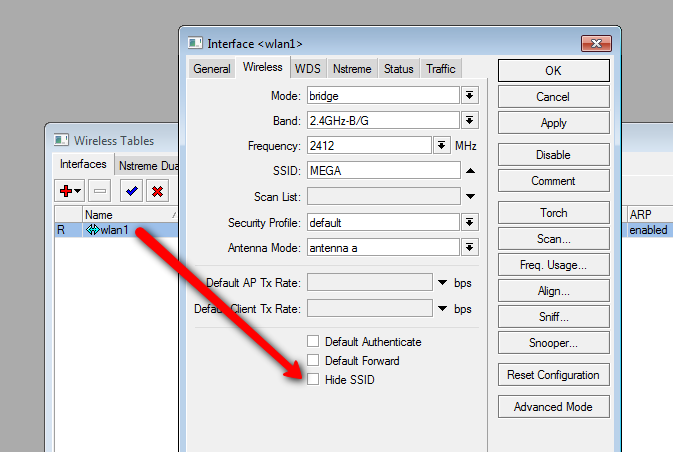Click the Scan... button
The height and width of the screenshot is (452, 673).
(554, 239)
